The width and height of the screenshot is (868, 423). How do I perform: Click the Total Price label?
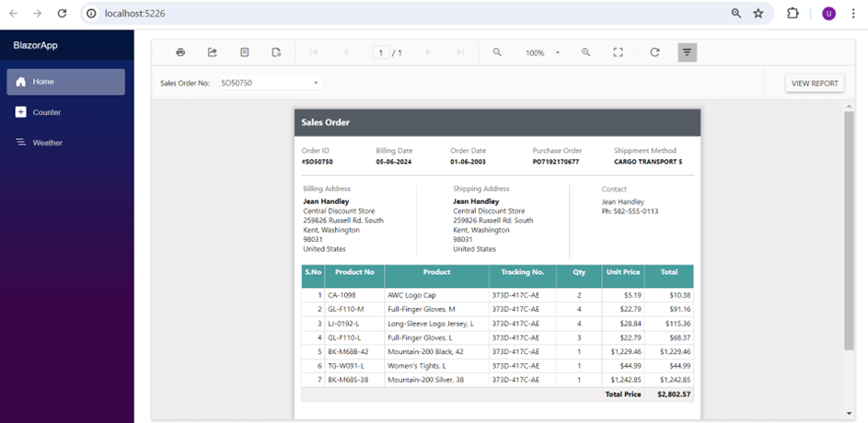[623, 394]
